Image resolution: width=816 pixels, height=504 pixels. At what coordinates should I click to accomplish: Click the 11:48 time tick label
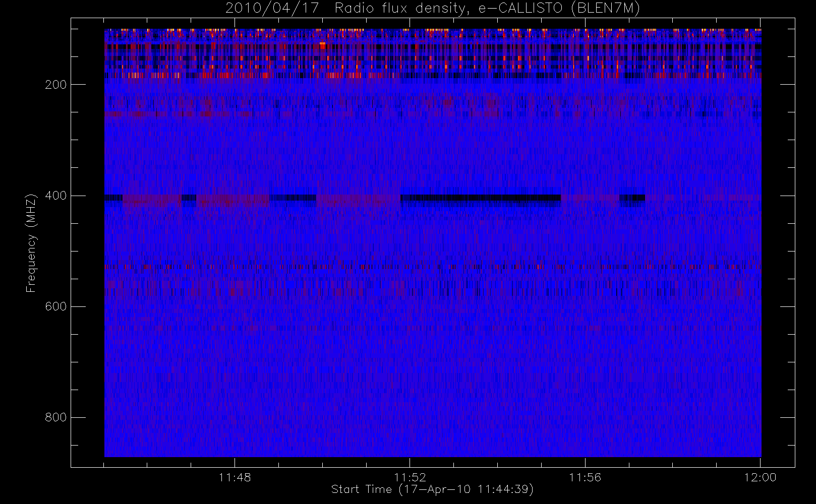click(235, 477)
